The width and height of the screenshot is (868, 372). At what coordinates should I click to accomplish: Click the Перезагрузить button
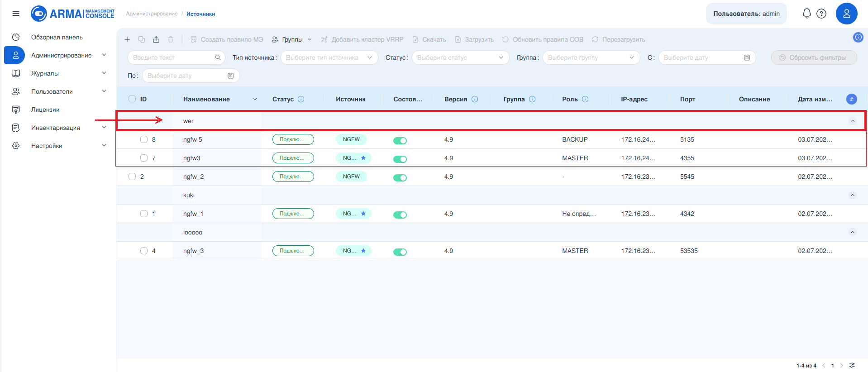tap(618, 39)
